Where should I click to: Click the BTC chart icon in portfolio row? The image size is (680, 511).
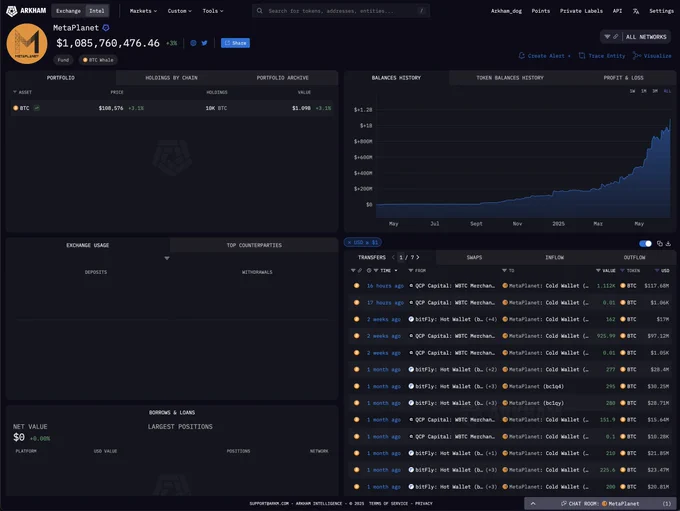(x=36, y=108)
